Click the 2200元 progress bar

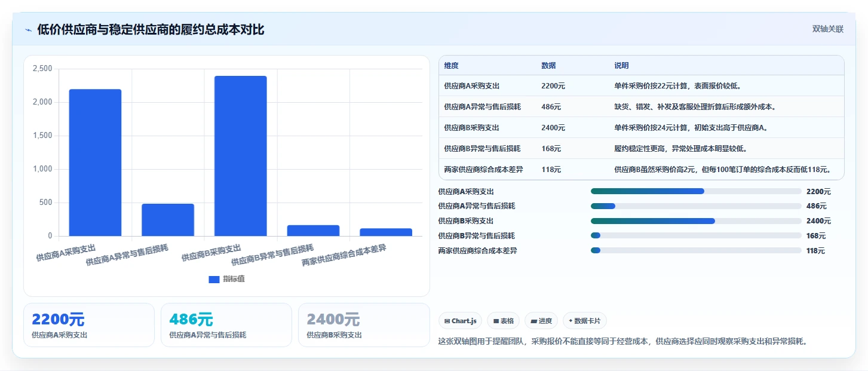tap(696, 191)
